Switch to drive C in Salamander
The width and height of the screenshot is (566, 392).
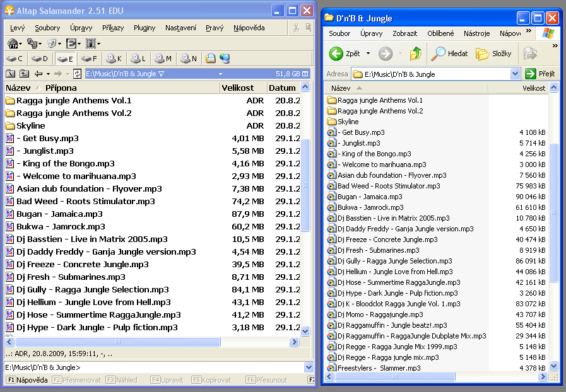[15, 59]
